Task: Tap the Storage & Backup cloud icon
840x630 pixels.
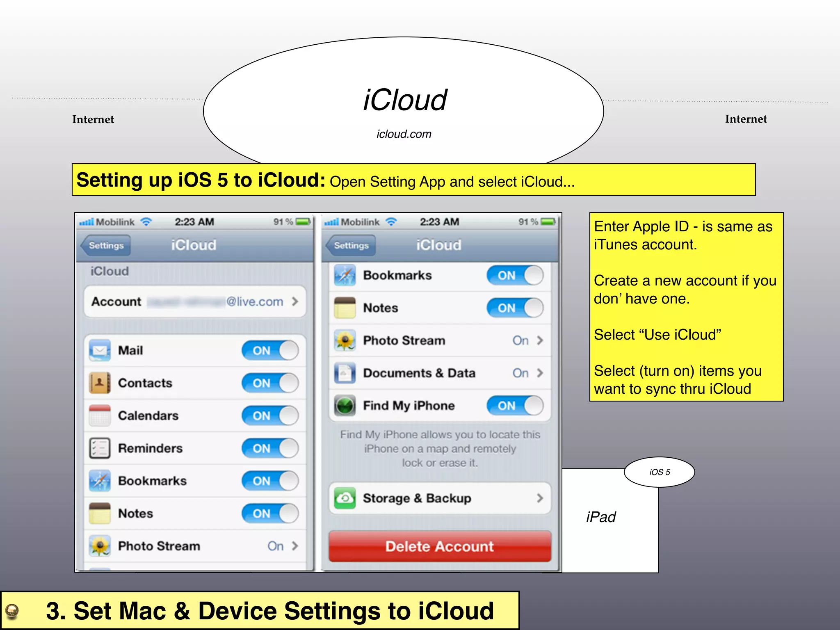Action: tap(345, 498)
